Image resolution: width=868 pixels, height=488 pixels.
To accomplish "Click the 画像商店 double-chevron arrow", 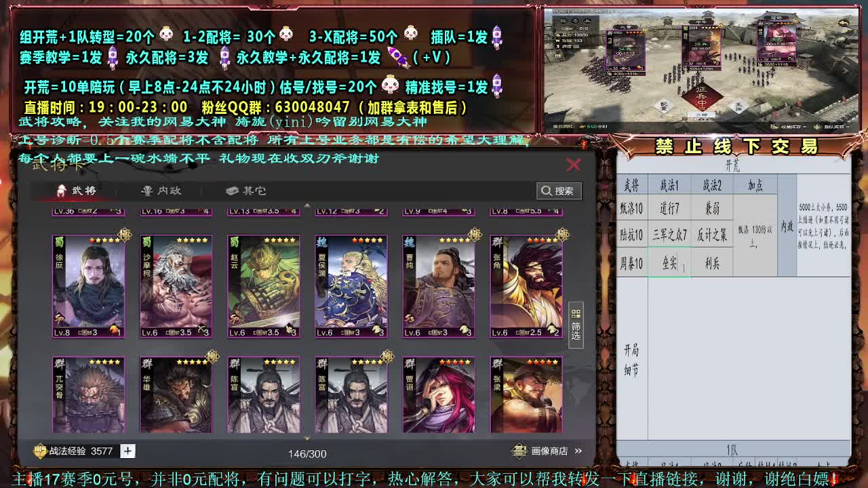I will click(578, 451).
